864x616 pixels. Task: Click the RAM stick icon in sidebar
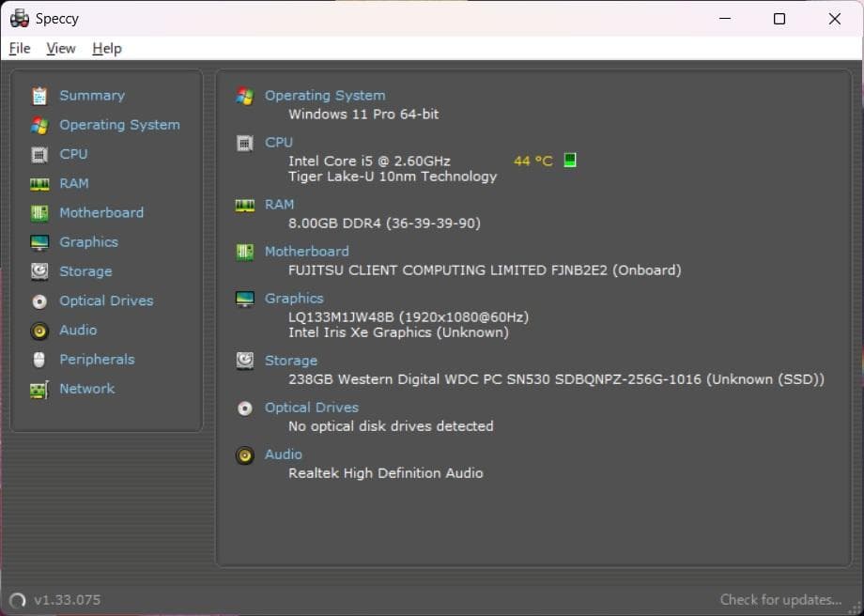pos(39,184)
